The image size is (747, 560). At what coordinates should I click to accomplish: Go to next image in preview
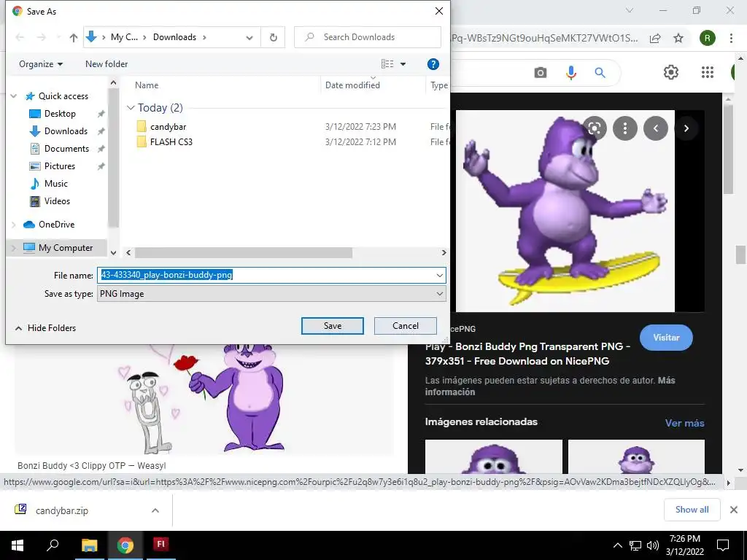(x=686, y=128)
